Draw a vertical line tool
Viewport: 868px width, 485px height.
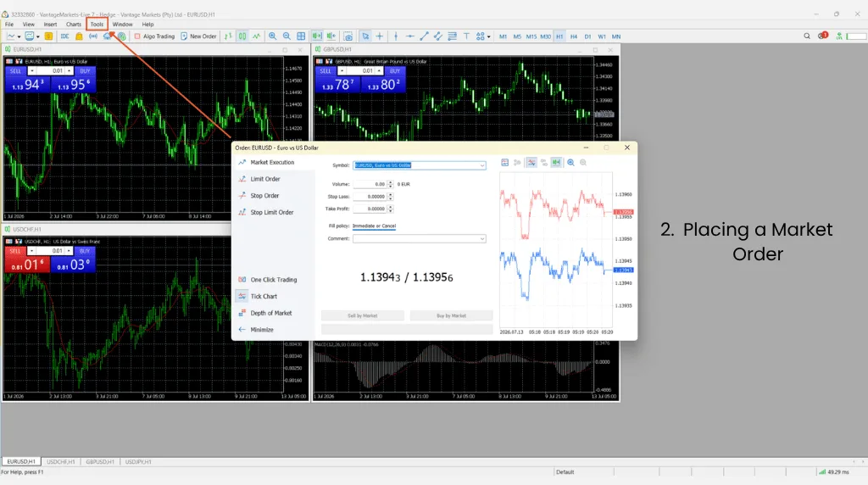[396, 36]
